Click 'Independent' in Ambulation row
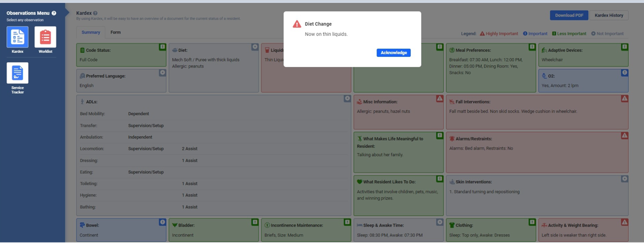The width and height of the screenshot is (644, 243). [x=140, y=137]
